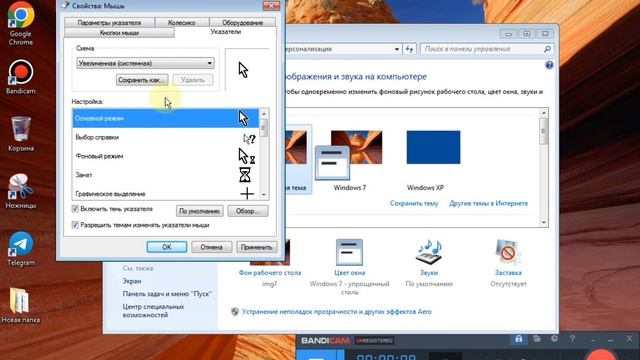Click the help question mark in Personalization
This screenshot has width=640, height=360.
tap(549, 65)
